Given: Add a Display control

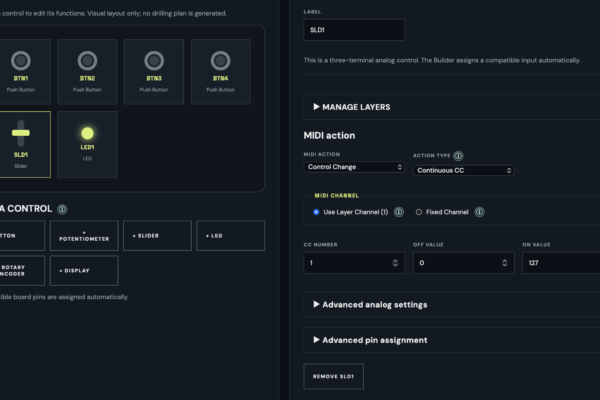Looking at the screenshot, I should tap(84, 271).
